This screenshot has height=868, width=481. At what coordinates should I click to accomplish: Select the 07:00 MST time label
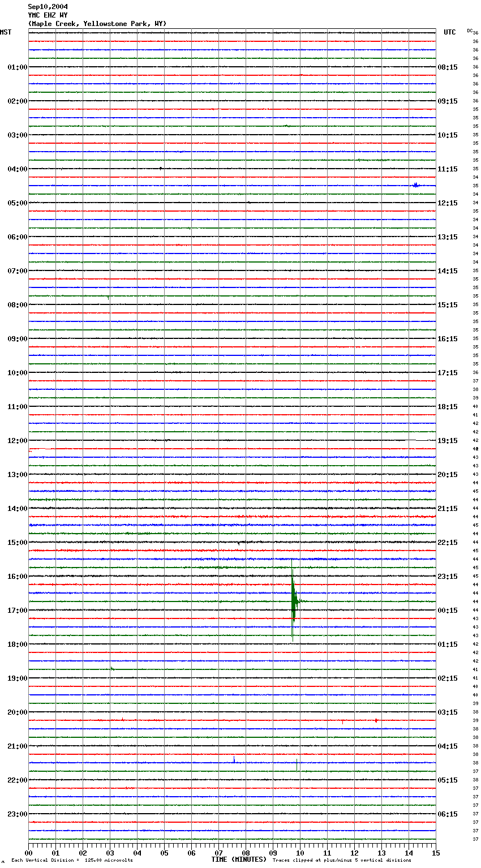[x=18, y=271]
